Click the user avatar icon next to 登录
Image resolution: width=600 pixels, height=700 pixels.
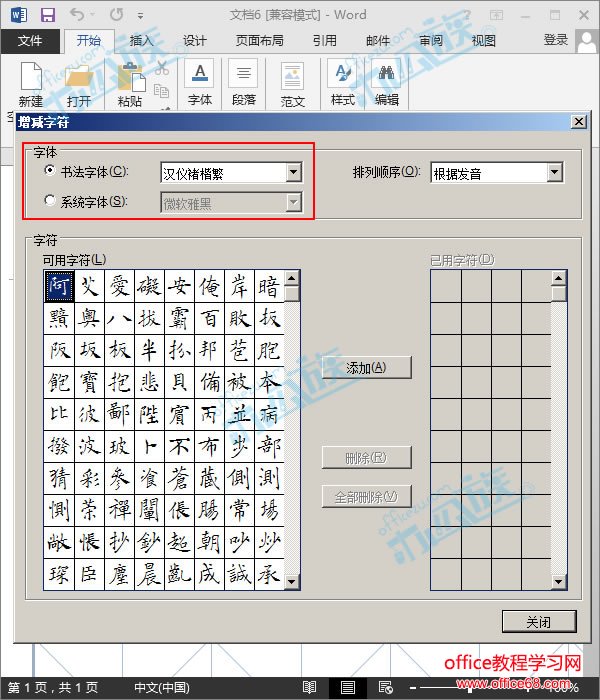click(587, 41)
